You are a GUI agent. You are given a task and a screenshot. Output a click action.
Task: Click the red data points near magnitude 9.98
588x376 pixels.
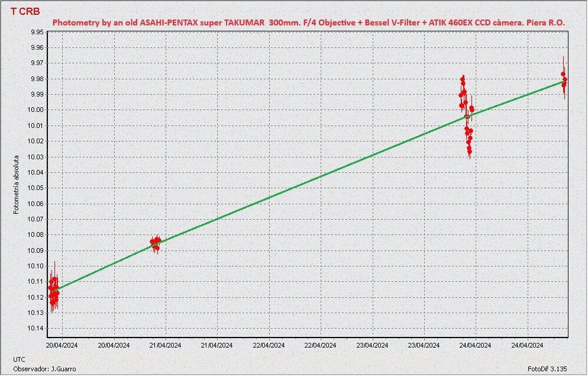[564, 79]
